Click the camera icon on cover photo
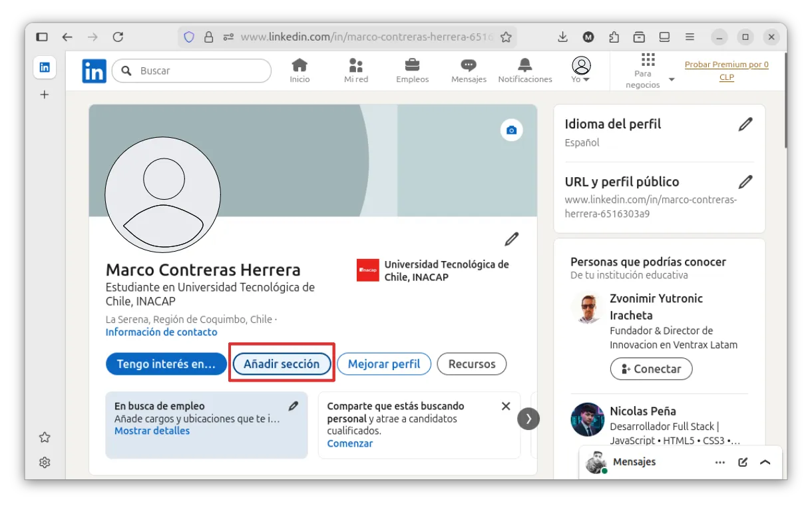Image resolution: width=812 pixels, height=506 pixels. click(x=511, y=130)
